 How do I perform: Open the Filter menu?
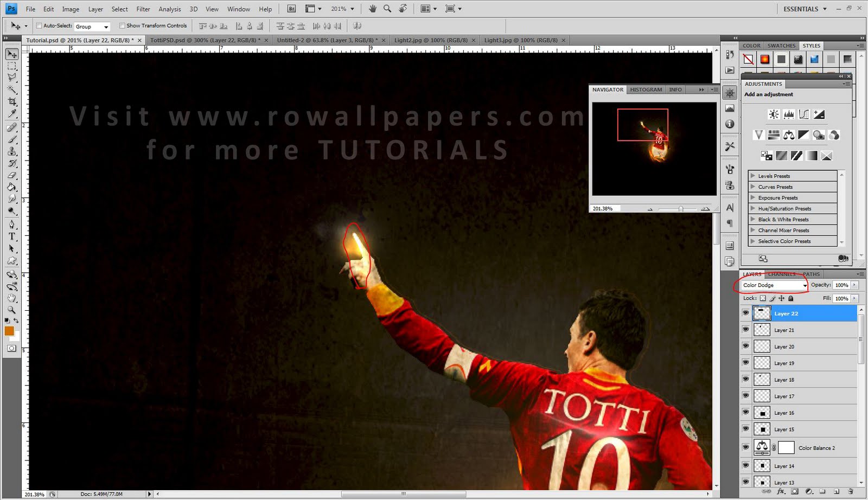143,9
